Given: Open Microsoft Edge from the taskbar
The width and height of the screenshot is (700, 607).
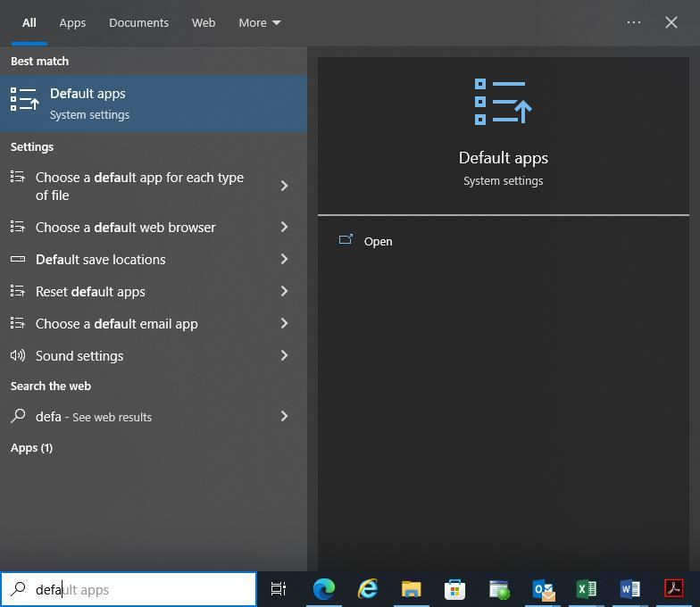Looking at the screenshot, I should pos(324,589).
